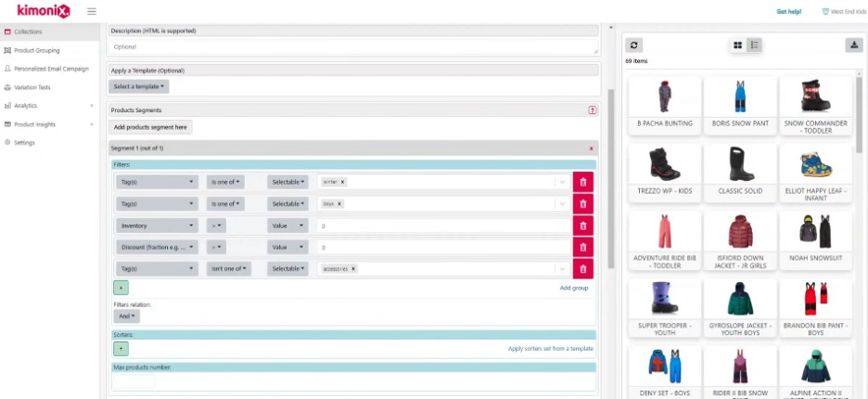
Task: Open Personalized Email Campaign page
Action: point(51,69)
